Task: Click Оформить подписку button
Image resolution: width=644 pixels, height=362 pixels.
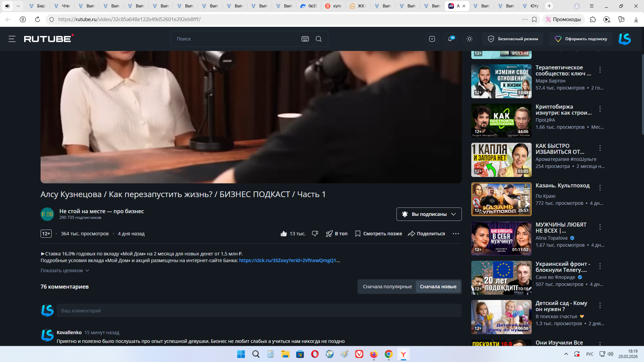Action: click(581, 39)
